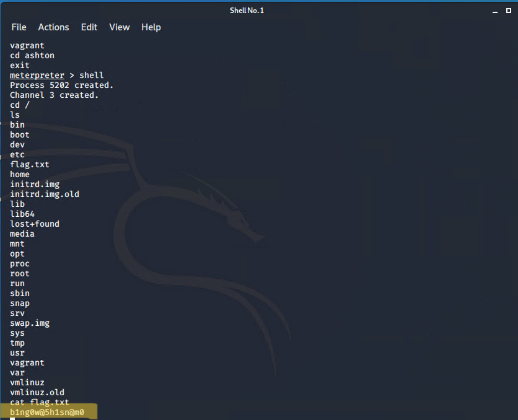Click the 'boot' directory entry
Screen dimensions: 518x420
(20, 134)
